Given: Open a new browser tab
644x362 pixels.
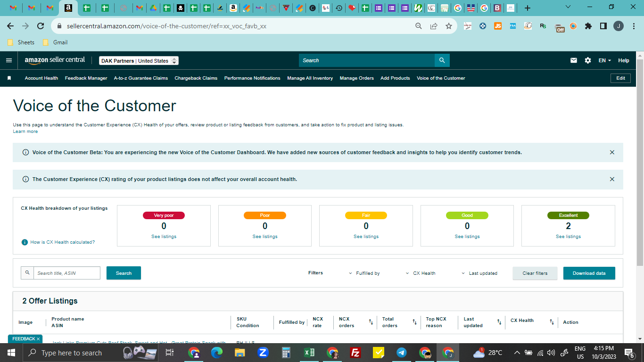Looking at the screenshot, I should tap(528, 8).
